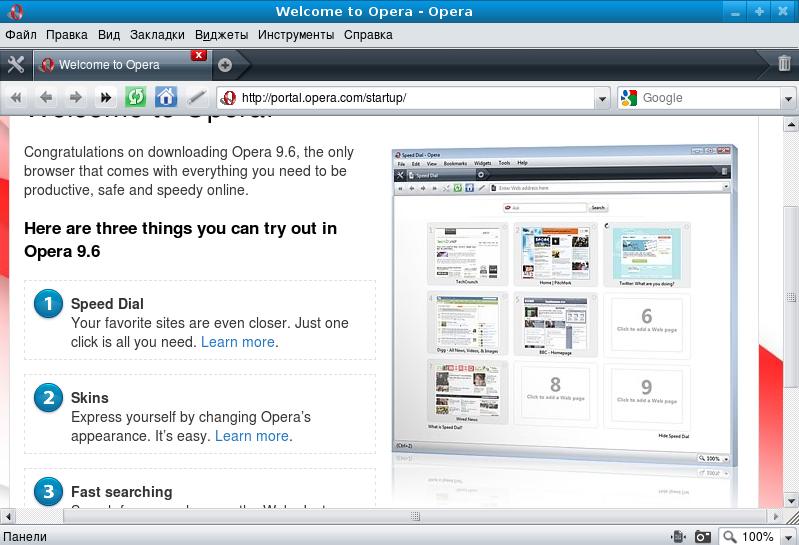Close the Welcome to Opera tab
This screenshot has width=799, height=545.
[x=199, y=55]
